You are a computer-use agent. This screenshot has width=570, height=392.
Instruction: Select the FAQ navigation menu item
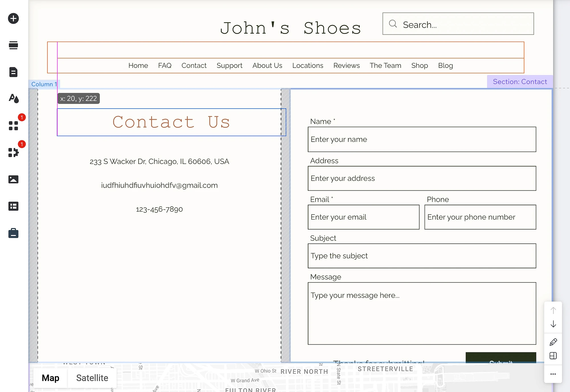pos(165,65)
